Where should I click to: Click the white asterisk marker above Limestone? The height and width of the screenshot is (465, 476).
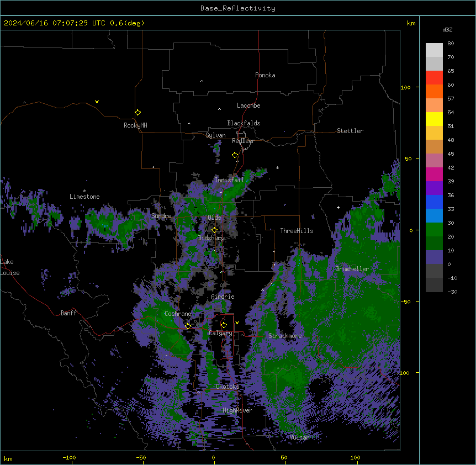pos(84,191)
